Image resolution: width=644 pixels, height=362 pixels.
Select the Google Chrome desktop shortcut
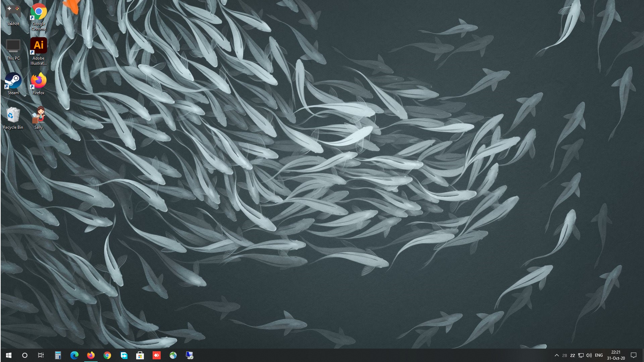click(39, 17)
